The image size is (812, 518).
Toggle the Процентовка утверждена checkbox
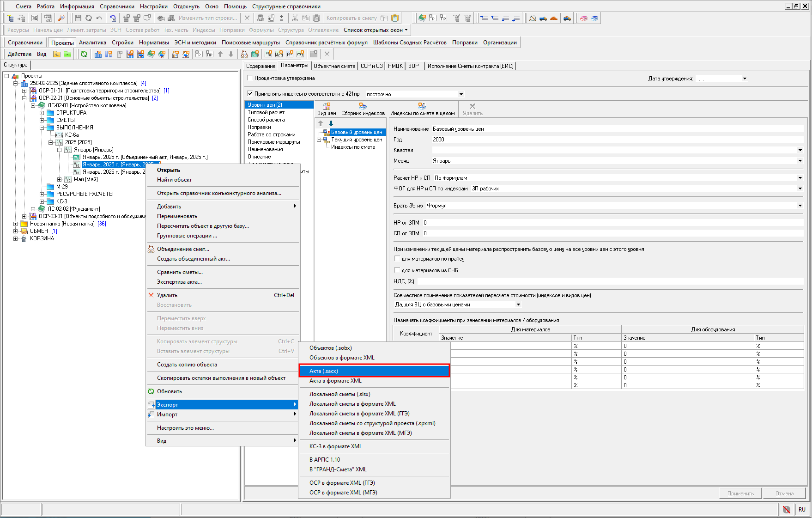tap(250, 78)
